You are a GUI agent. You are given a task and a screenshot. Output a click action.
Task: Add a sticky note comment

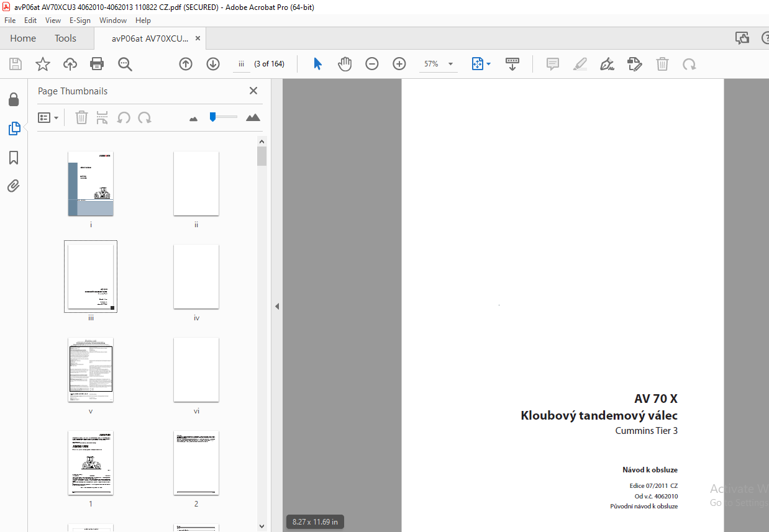(553, 64)
